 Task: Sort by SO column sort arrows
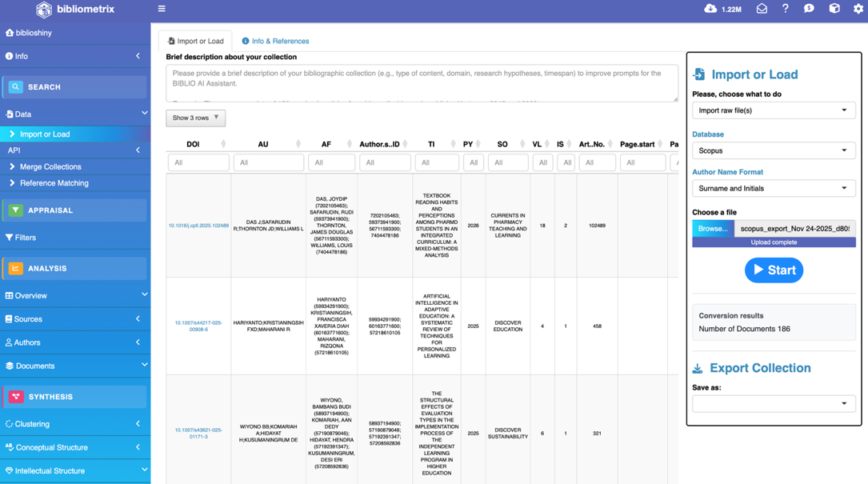[x=522, y=144]
